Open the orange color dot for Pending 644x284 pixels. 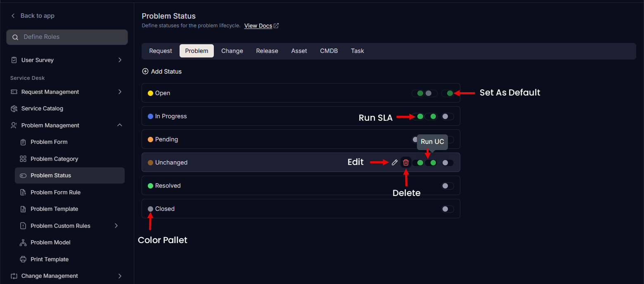pos(150,139)
